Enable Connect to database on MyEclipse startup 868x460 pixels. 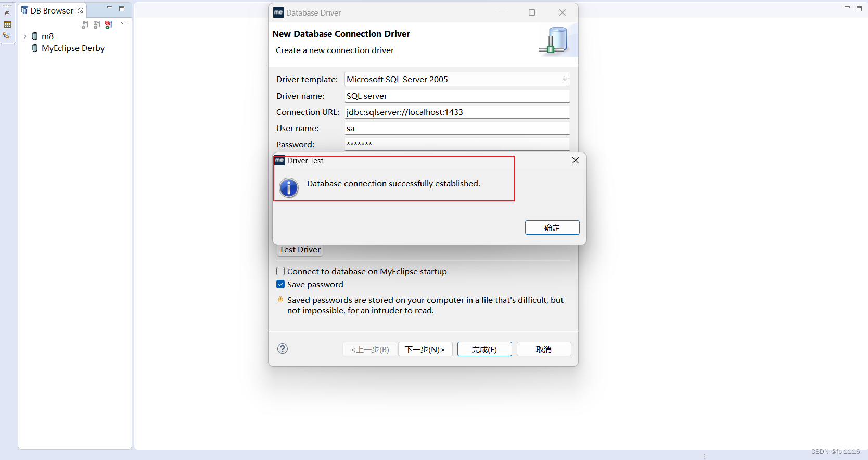[x=280, y=271]
